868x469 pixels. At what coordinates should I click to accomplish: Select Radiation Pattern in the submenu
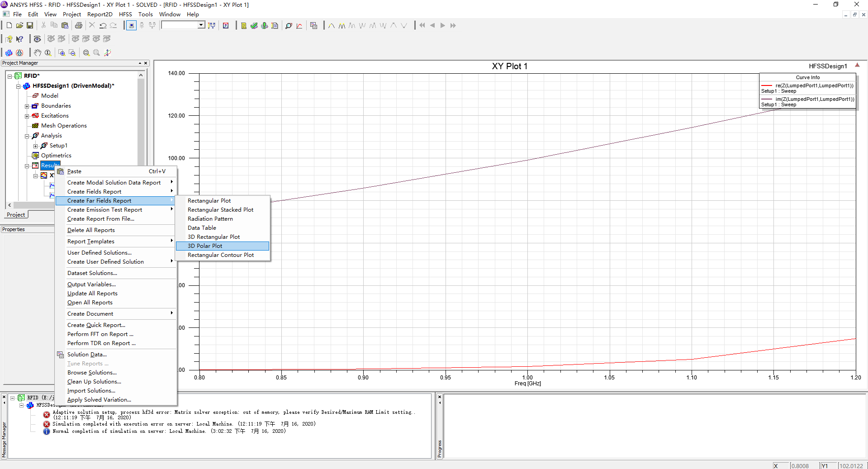point(210,219)
